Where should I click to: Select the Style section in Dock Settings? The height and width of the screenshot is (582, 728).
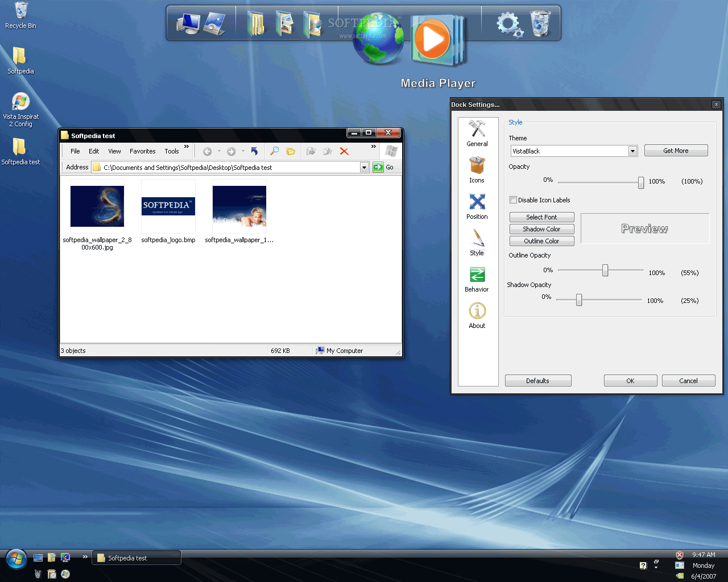(x=477, y=243)
